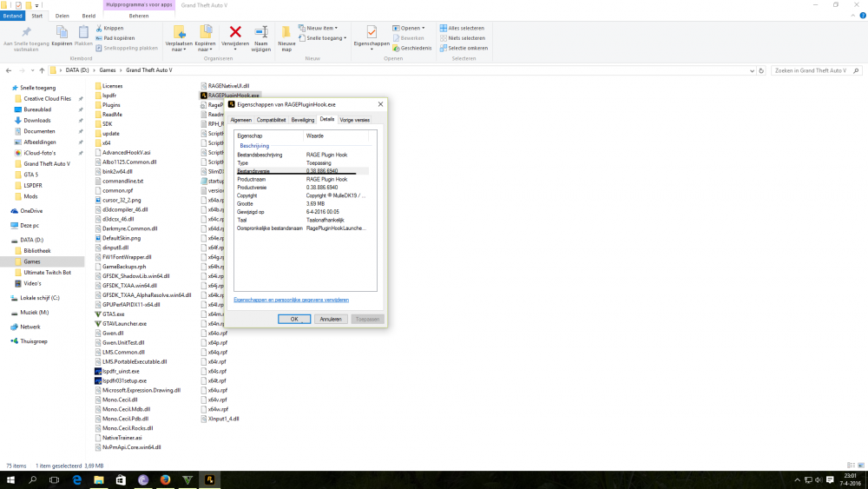Screen dimensions: 868x489
Task: Select GTAVLauncher.exe file
Action: [x=124, y=323]
